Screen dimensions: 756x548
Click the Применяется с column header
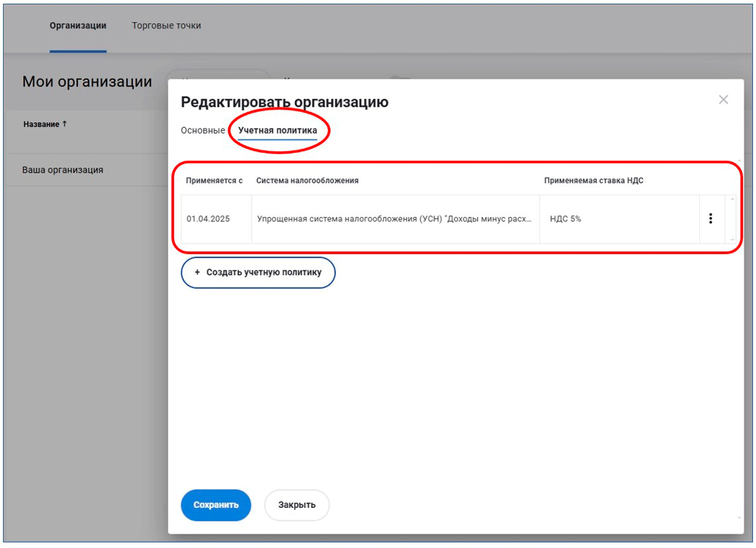[214, 181]
